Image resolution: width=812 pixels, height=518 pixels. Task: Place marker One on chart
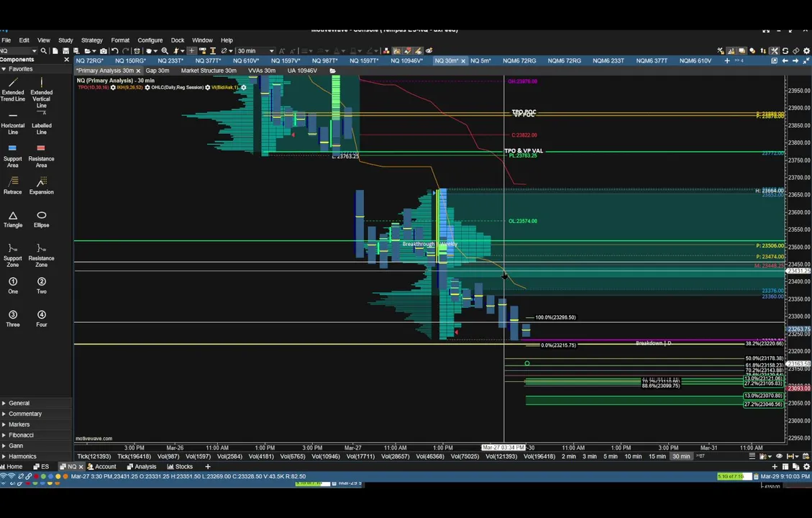(13, 286)
